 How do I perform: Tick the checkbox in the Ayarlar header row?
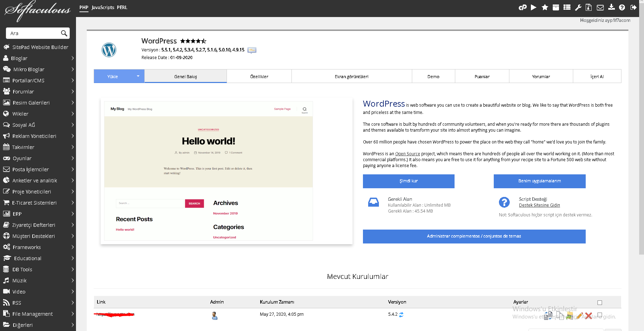click(600, 303)
